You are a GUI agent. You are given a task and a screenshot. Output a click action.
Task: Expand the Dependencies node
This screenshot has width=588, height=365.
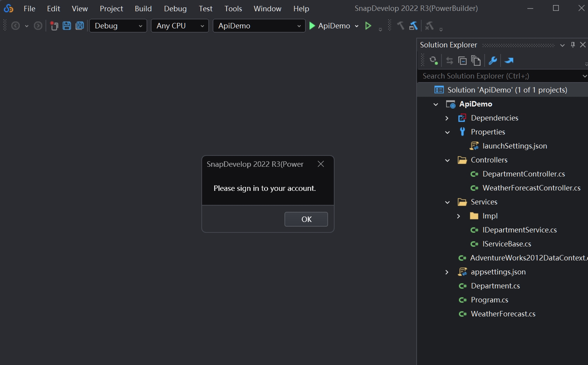point(447,118)
